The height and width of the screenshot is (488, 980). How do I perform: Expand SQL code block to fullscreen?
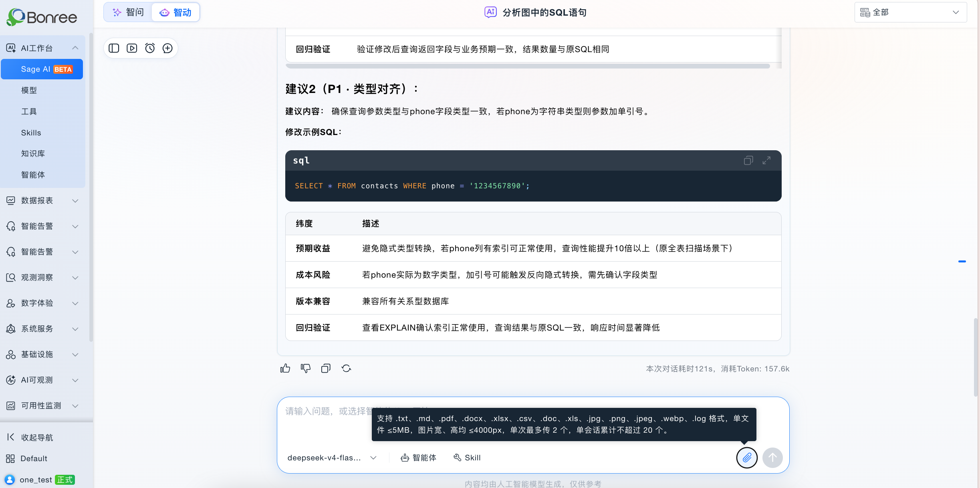click(766, 160)
